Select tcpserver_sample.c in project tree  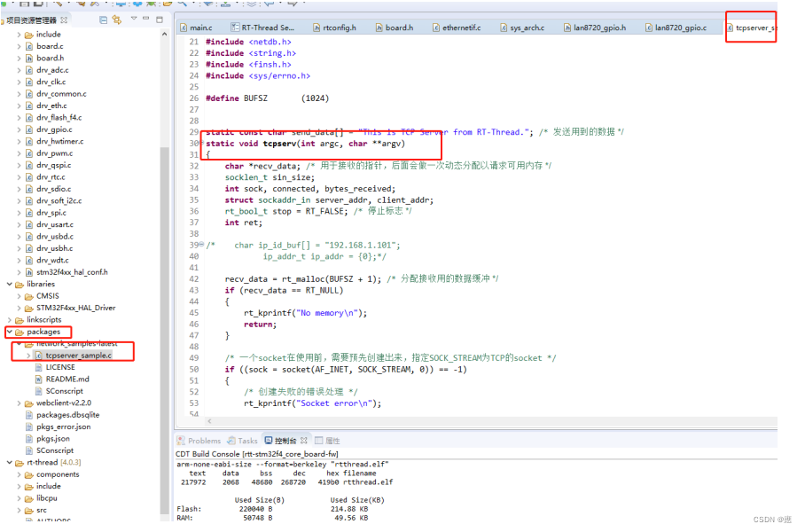click(78, 355)
